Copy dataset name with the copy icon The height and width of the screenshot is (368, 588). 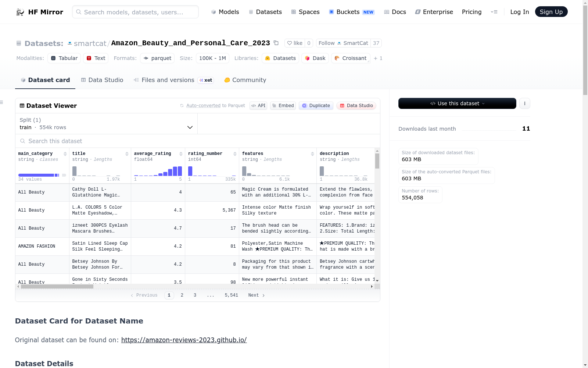click(276, 43)
